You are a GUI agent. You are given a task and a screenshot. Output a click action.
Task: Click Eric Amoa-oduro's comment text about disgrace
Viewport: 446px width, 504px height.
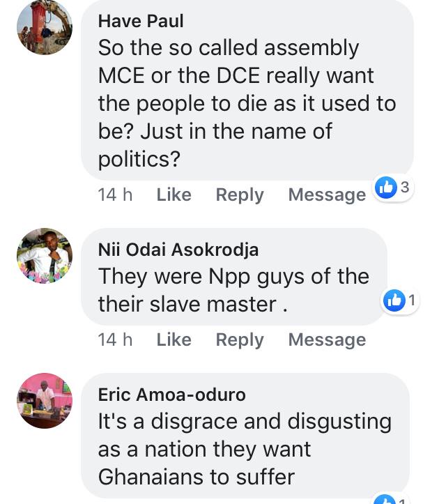(x=244, y=449)
